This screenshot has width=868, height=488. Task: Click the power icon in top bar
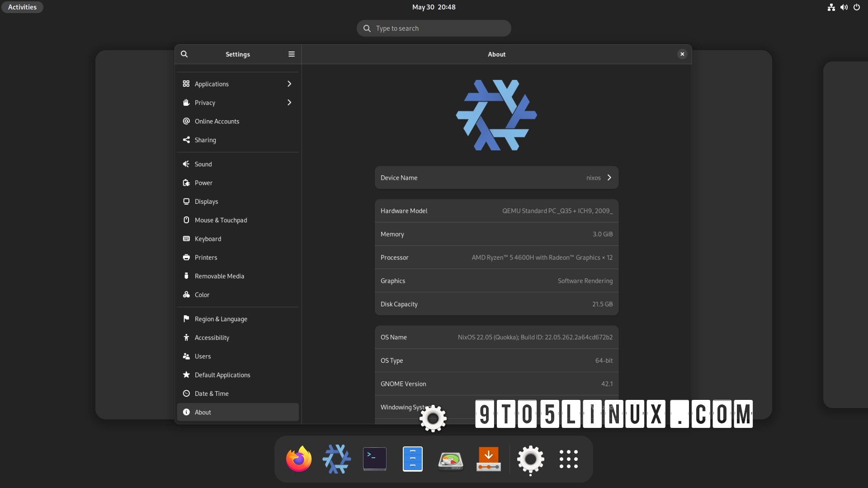(x=857, y=7)
